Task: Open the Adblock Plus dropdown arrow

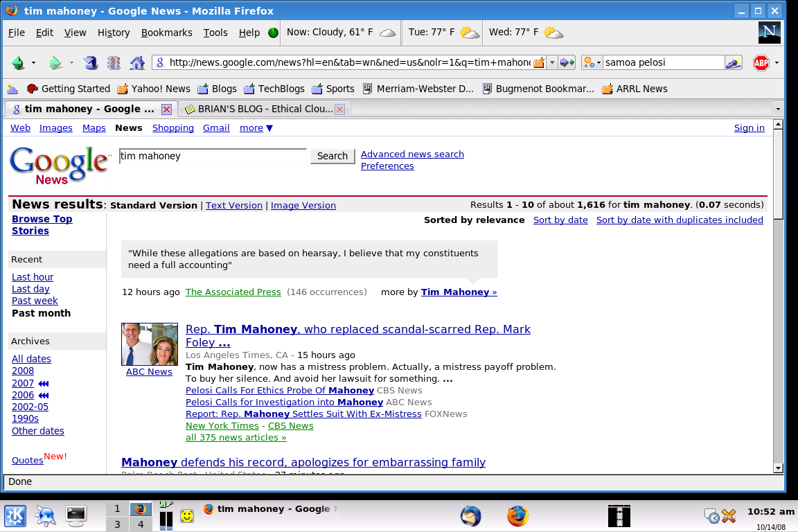Action: click(777, 63)
